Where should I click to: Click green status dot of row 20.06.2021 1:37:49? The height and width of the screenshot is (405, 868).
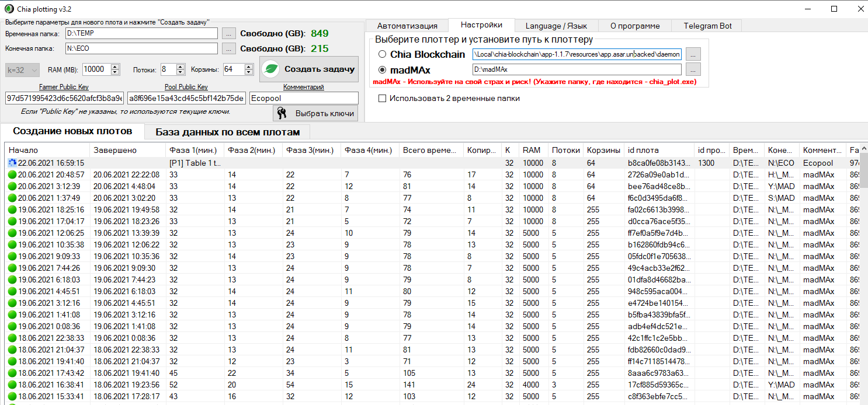click(12, 198)
